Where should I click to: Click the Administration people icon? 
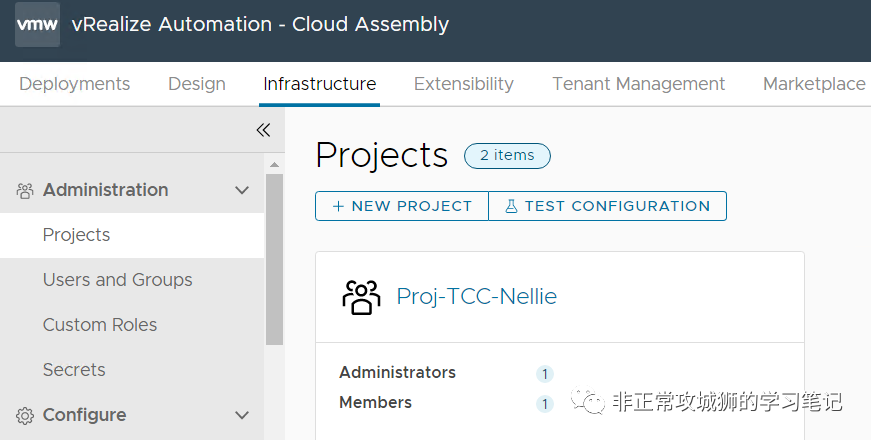(25, 190)
